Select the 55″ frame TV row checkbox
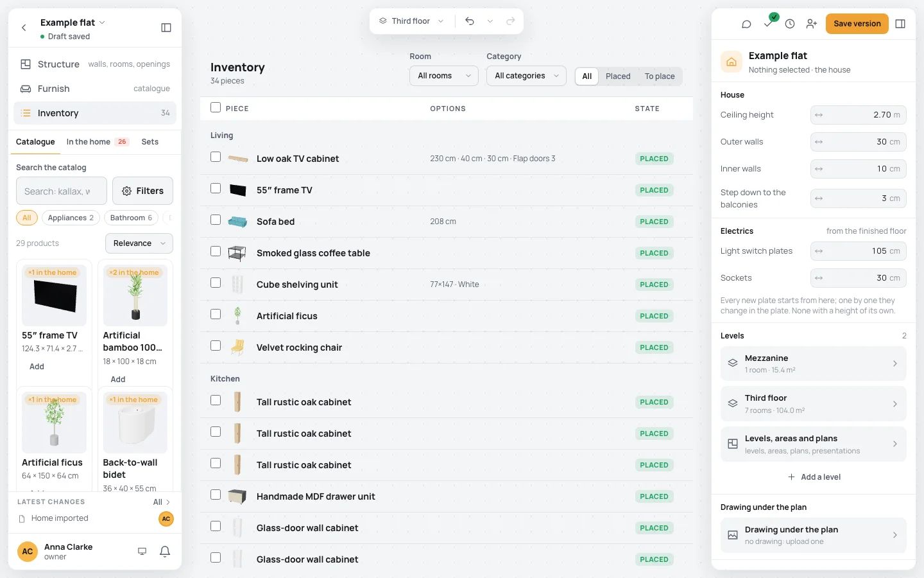Image resolution: width=924 pixels, height=578 pixels. coord(216,189)
